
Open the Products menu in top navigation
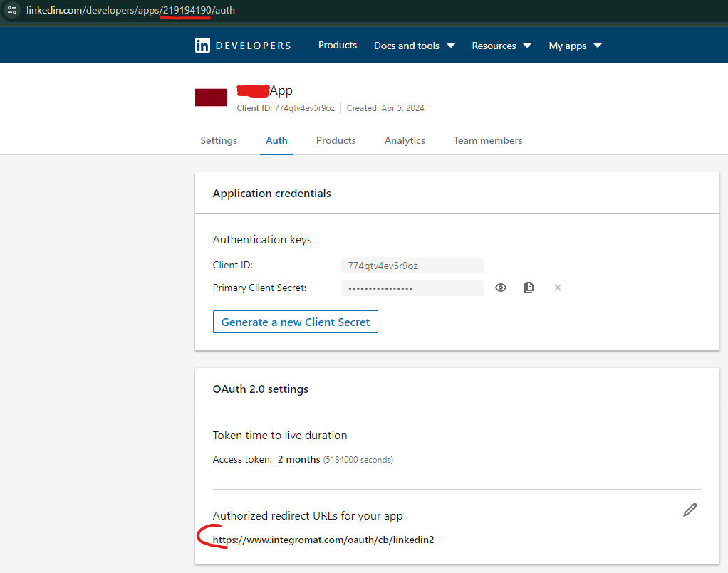point(337,45)
